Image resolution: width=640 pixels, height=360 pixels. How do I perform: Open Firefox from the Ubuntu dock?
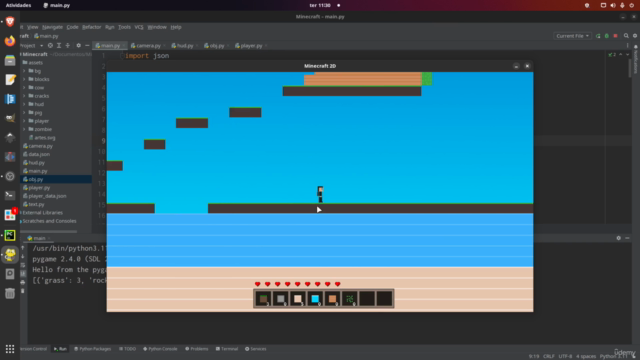click(x=10, y=41)
